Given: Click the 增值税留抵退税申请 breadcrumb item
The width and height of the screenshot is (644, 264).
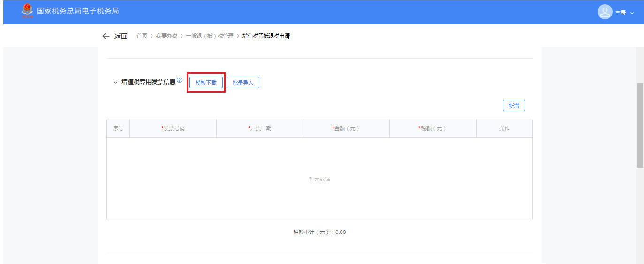Looking at the screenshot, I should [x=266, y=36].
